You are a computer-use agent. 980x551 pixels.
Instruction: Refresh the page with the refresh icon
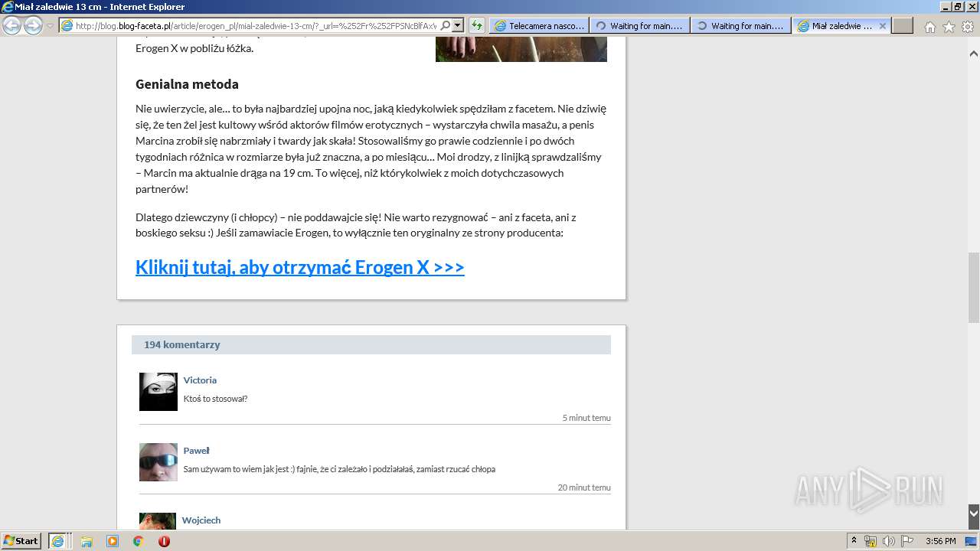[476, 25]
